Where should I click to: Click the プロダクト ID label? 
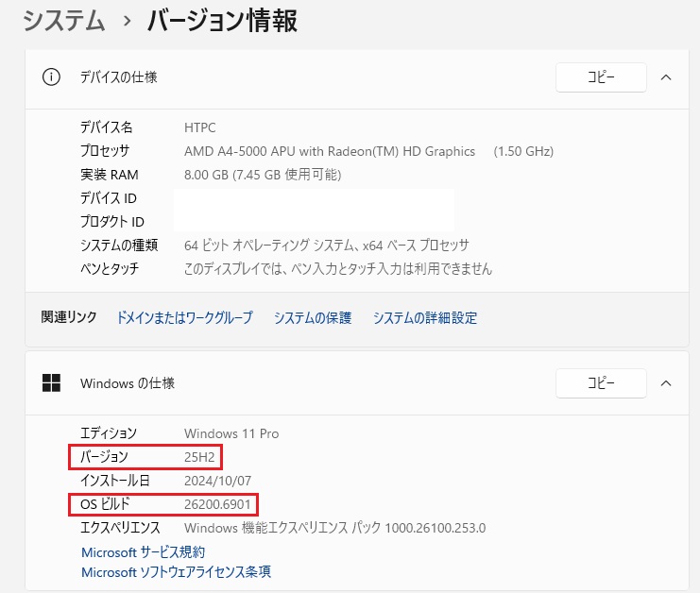(x=112, y=222)
